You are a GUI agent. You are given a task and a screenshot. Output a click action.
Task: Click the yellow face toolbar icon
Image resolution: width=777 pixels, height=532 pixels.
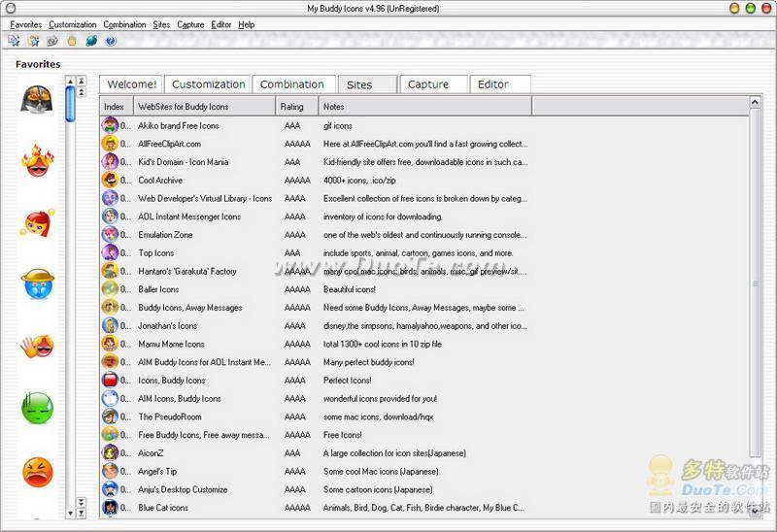pyautogui.click(x=72, y=41)
